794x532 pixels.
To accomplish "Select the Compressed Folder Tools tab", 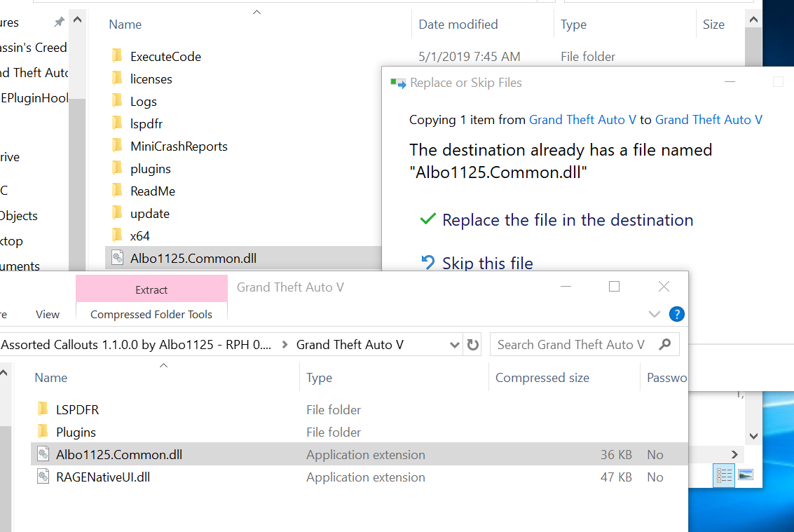I will point(151,314).
